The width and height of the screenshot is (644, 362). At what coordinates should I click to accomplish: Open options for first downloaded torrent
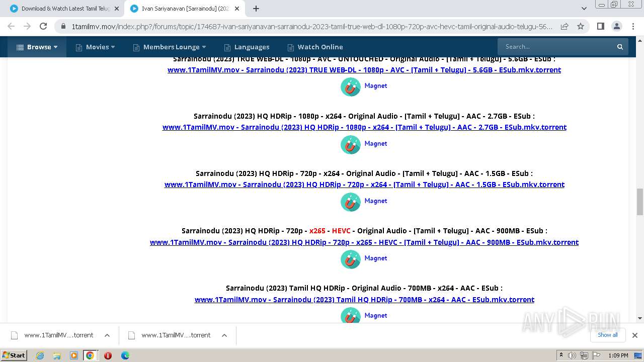[x=107, y=335]
